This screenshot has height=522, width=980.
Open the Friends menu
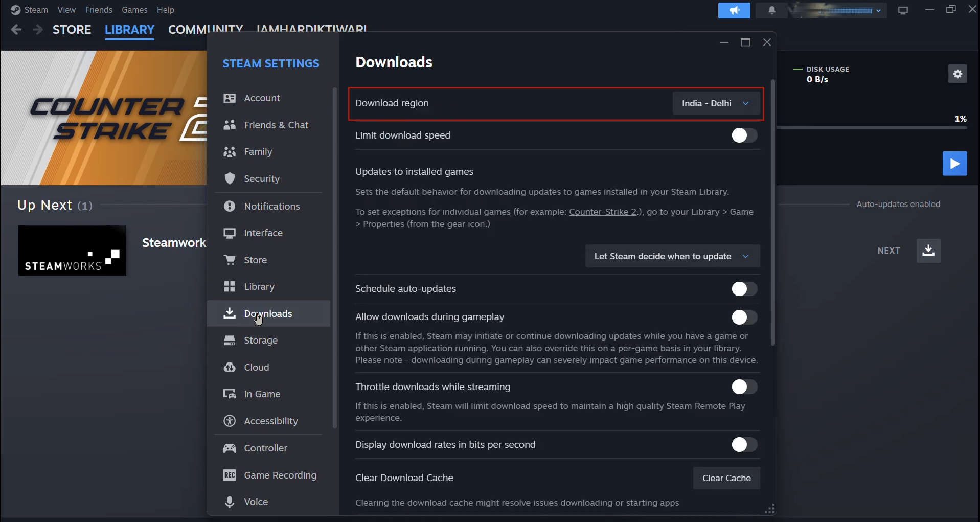[x=98, y=9]
